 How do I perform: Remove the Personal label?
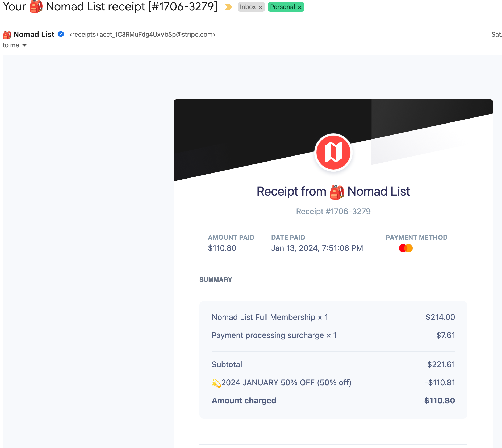tap(300, 7)
